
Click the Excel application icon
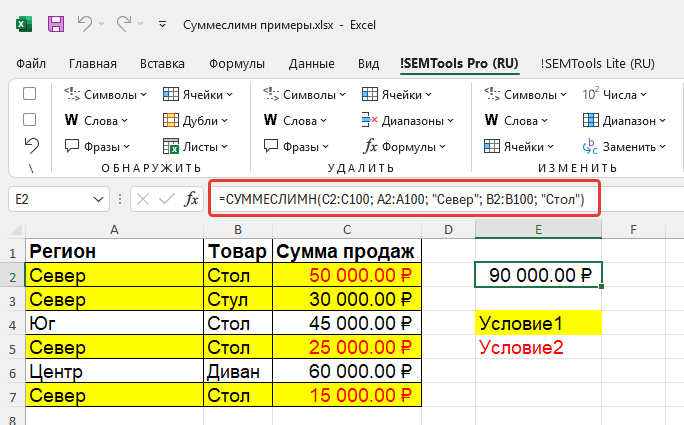pos(24,24)
